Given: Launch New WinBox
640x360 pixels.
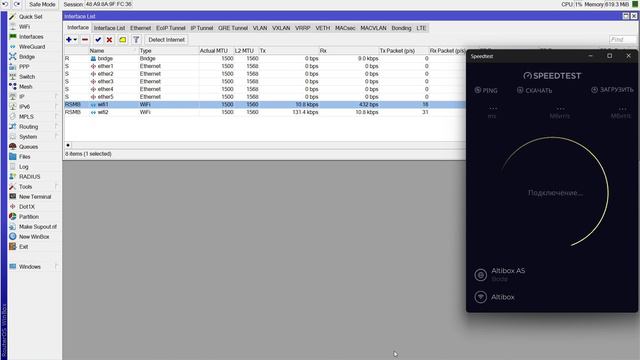Looking at the screenshot, I should (34, 237).
